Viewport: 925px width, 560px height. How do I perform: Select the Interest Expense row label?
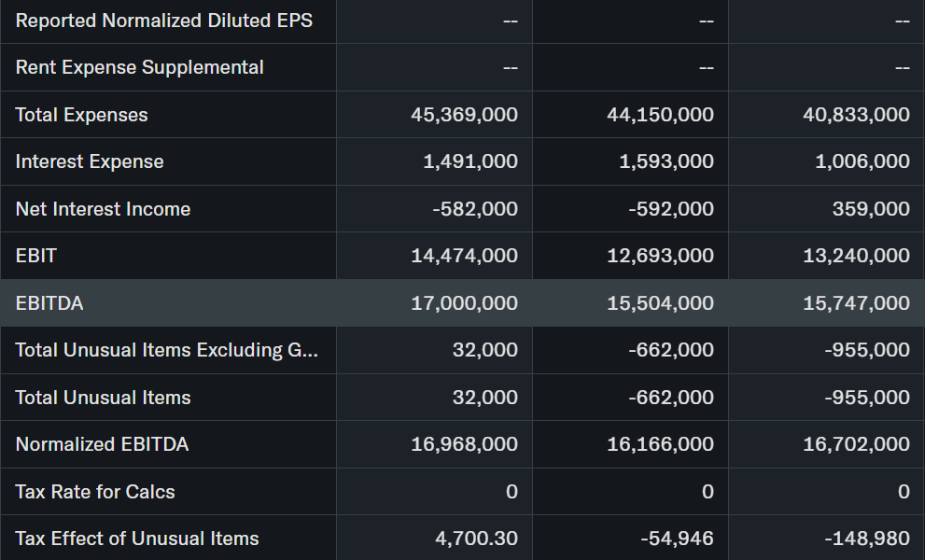tap(90, 161)
